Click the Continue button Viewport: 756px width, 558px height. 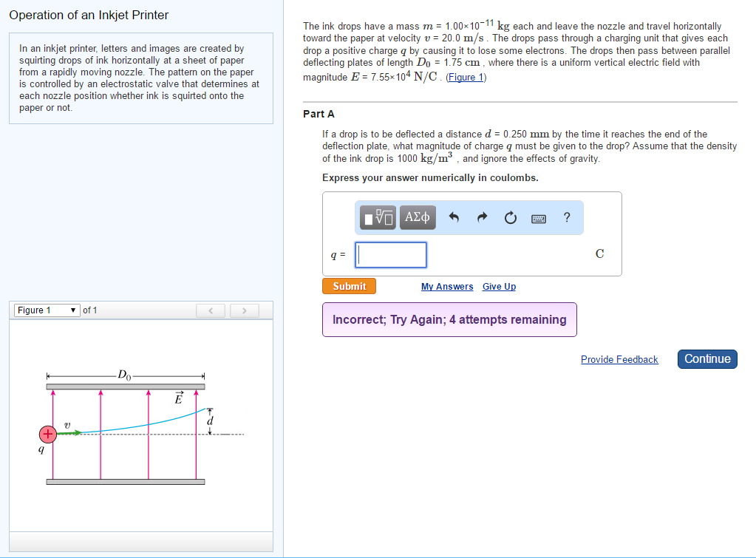[706, 358]
